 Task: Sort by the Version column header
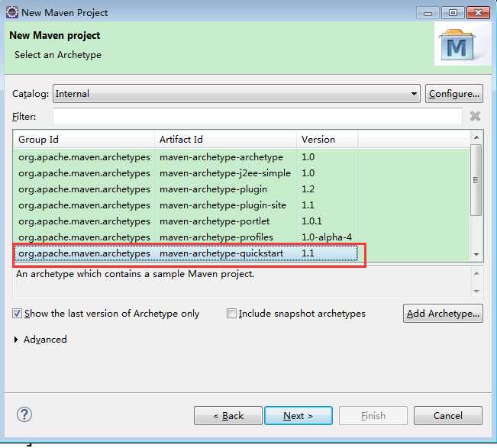328,140
